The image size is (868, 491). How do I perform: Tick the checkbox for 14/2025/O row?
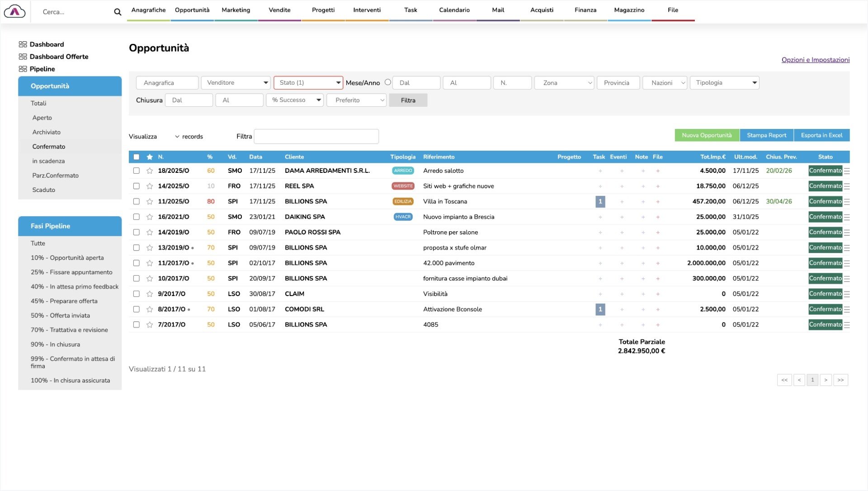click(137, 186)
